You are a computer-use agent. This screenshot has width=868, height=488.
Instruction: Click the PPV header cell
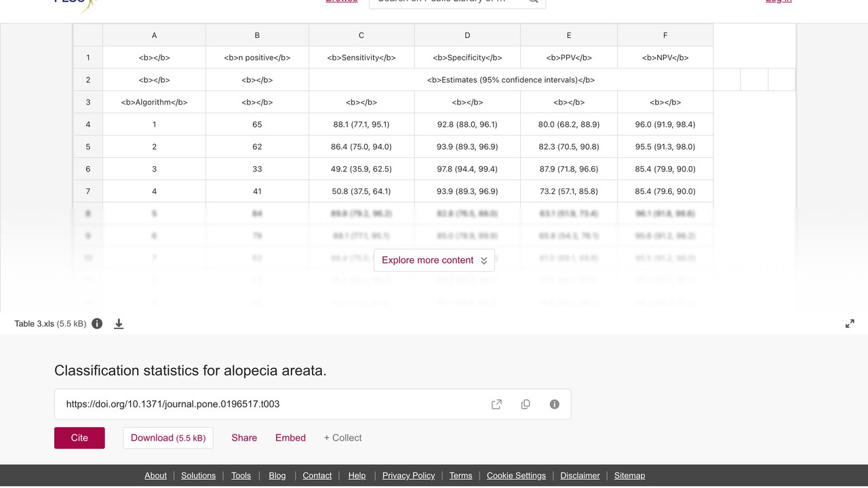click(x=569, y=58)
